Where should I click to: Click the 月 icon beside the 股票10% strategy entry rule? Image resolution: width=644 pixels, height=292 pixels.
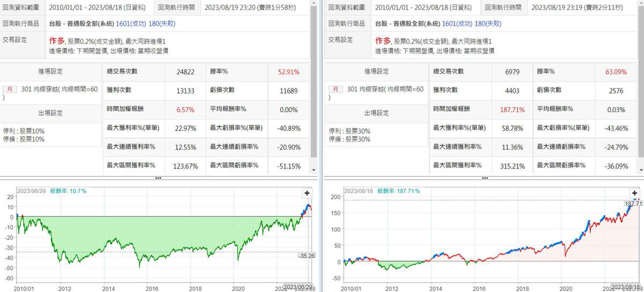click(10, 90)
